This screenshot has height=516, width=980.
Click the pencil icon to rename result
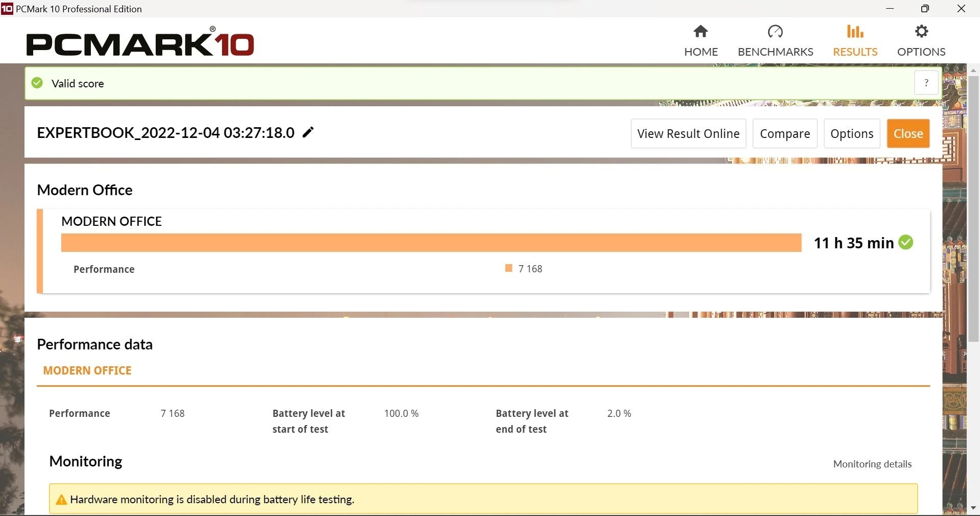coord(308,132)
